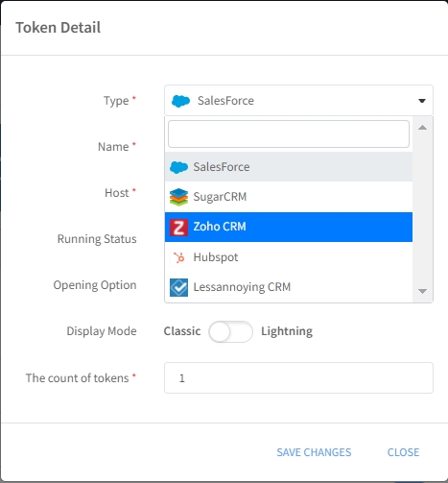The width and height of the screenshot is (448, 483).
Task: Toggle Display Mode to Lightning
Action: 230,331
